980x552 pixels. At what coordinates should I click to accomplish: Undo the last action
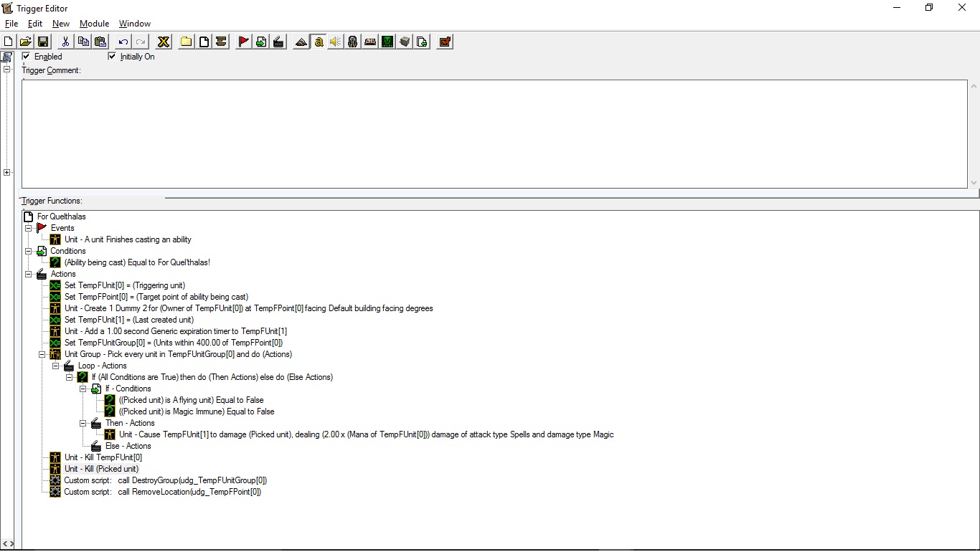(123, 42)
